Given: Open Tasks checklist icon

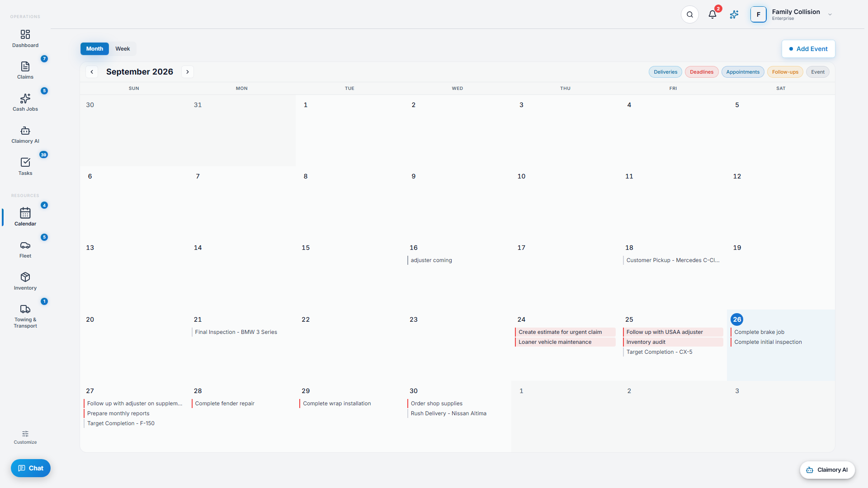Looking at the screenshot, I should click(25, 163).
